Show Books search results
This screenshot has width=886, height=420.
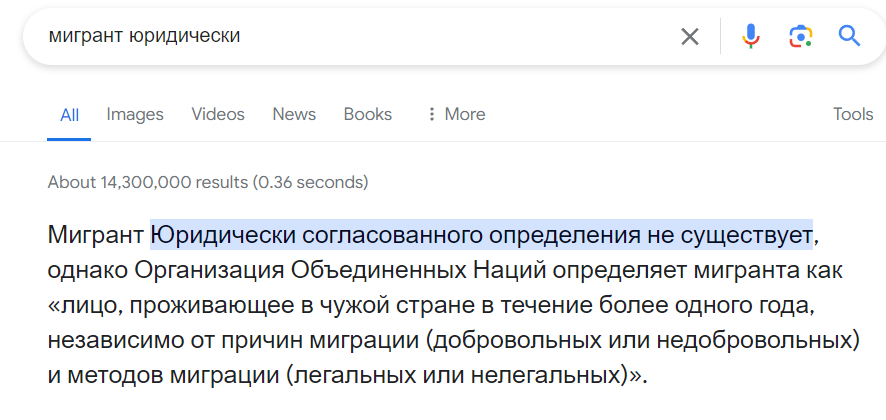point(368,114)
